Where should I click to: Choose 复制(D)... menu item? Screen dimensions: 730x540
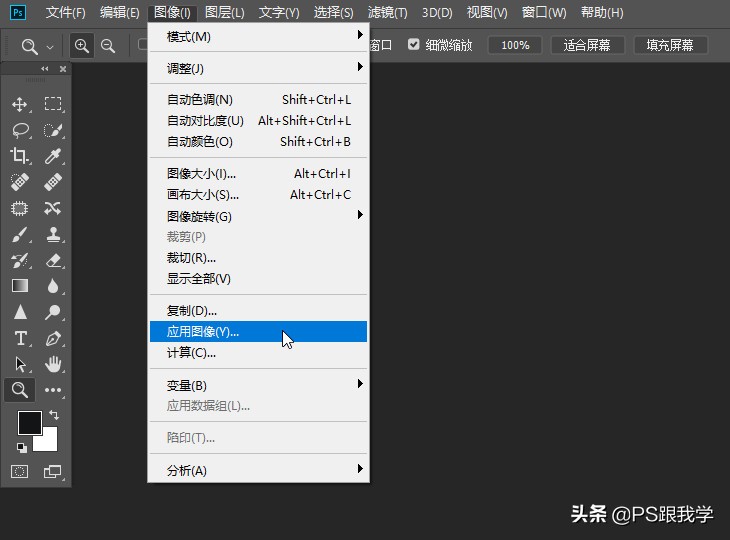[258, 310]
